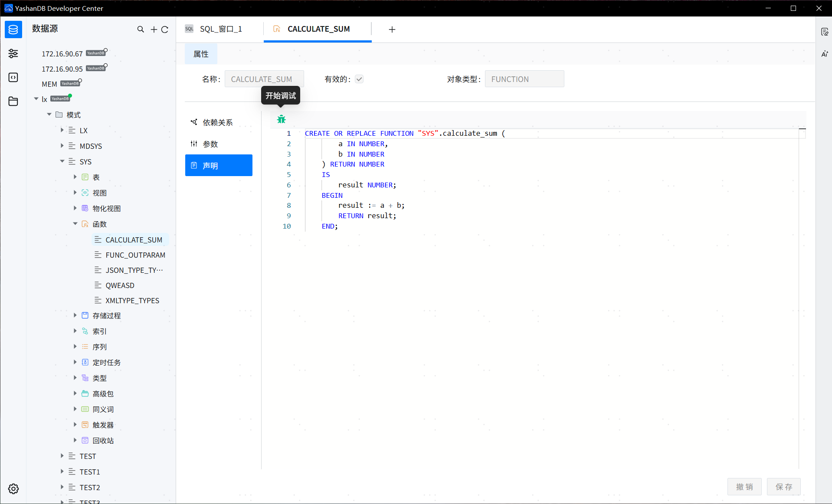The width and height of the screenshot is (832, 504).
Task: Collapse the SYS schema node
Action: coord(62,161)
